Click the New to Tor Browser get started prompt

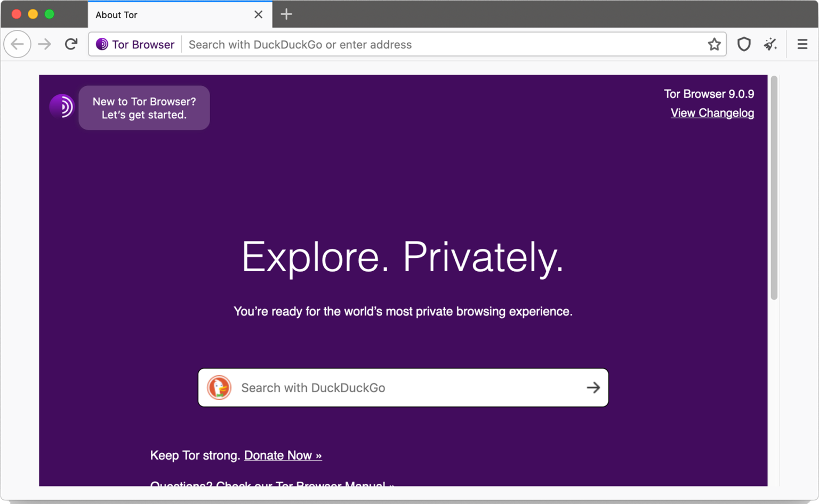click(144, 108)
